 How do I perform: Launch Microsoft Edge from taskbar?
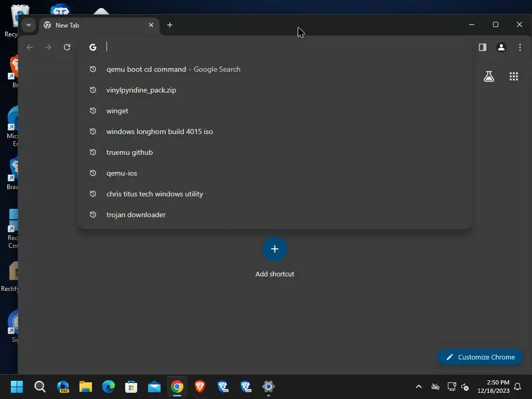tap(109, 387)
